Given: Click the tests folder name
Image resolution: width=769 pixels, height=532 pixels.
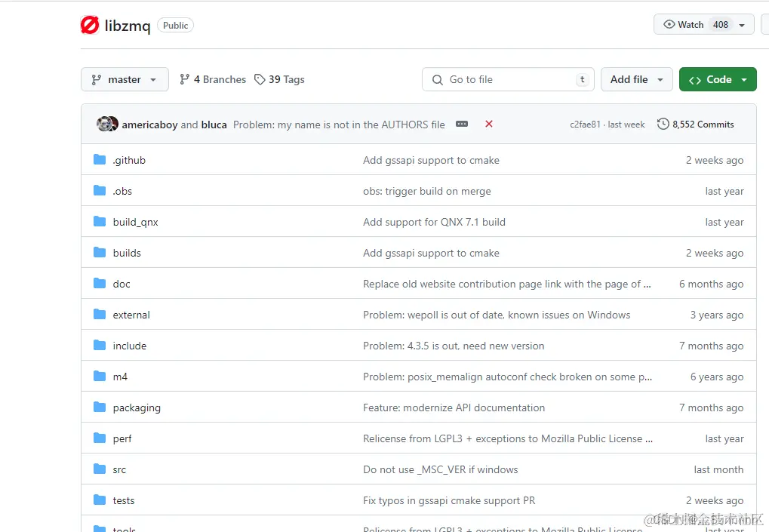Looking at the screenshot, I should point(124,500).
